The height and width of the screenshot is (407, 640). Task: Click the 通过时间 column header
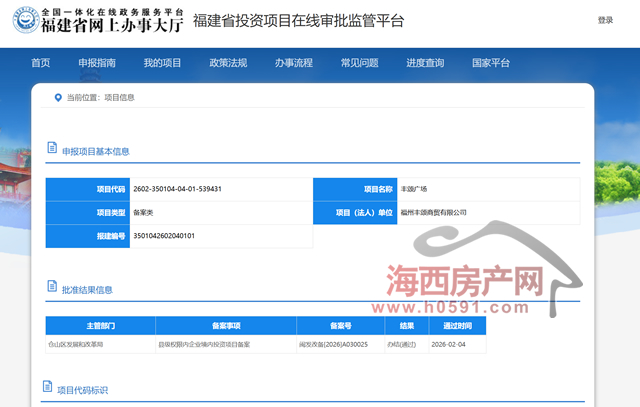coord(457,325)
